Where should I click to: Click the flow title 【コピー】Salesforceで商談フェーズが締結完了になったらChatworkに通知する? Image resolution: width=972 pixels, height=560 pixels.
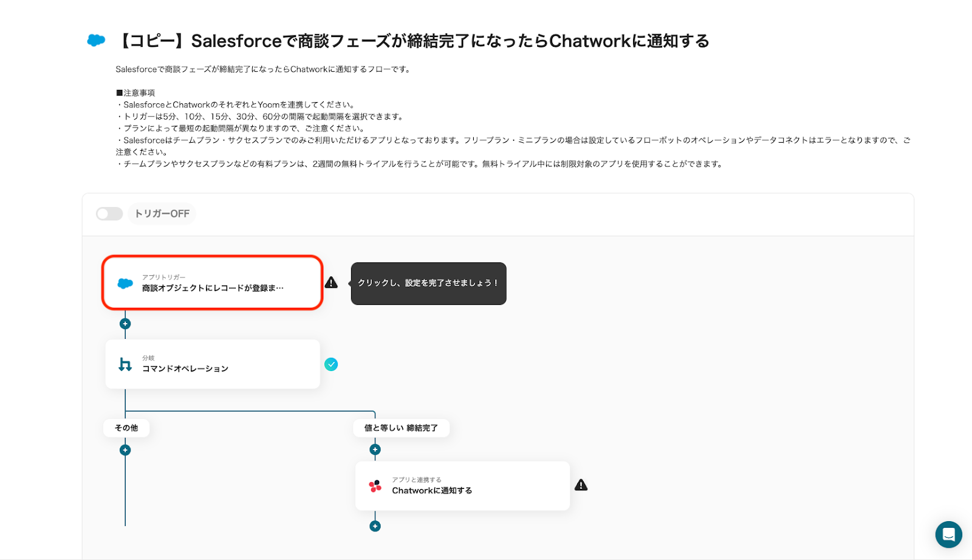(x=412, y=41)
